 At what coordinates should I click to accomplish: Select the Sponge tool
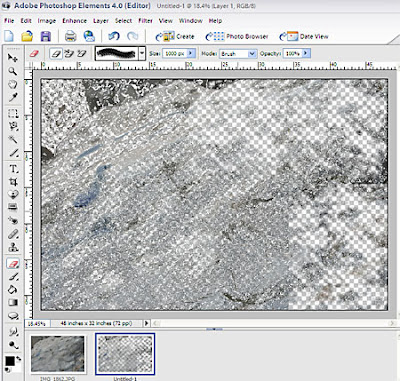pos(13,345)
